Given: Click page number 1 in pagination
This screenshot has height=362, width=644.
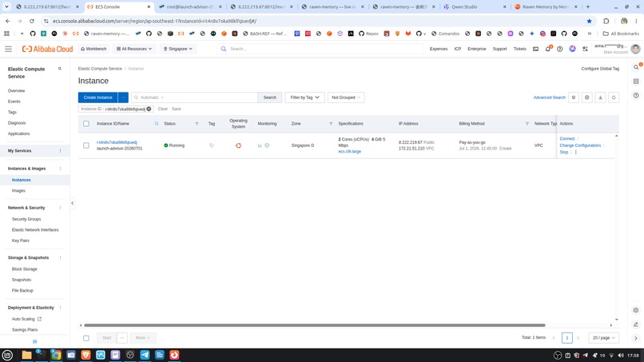Looking at the screenshot, I should pyautogui.click(x=566, y=338).
